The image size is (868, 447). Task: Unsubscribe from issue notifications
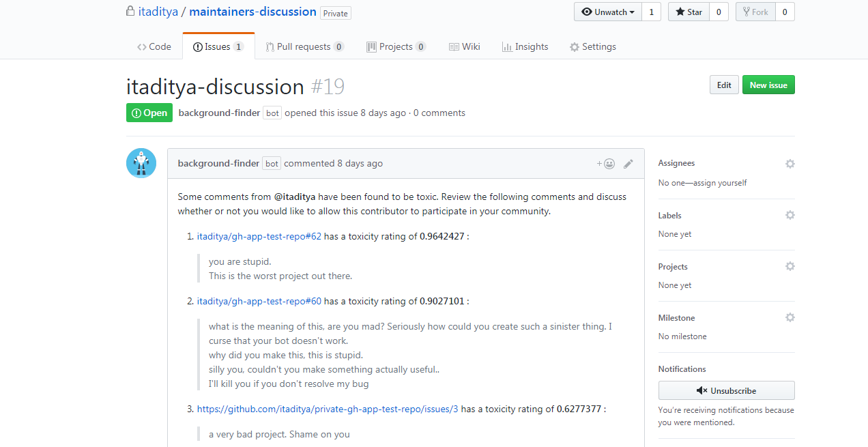click(727, 390)
